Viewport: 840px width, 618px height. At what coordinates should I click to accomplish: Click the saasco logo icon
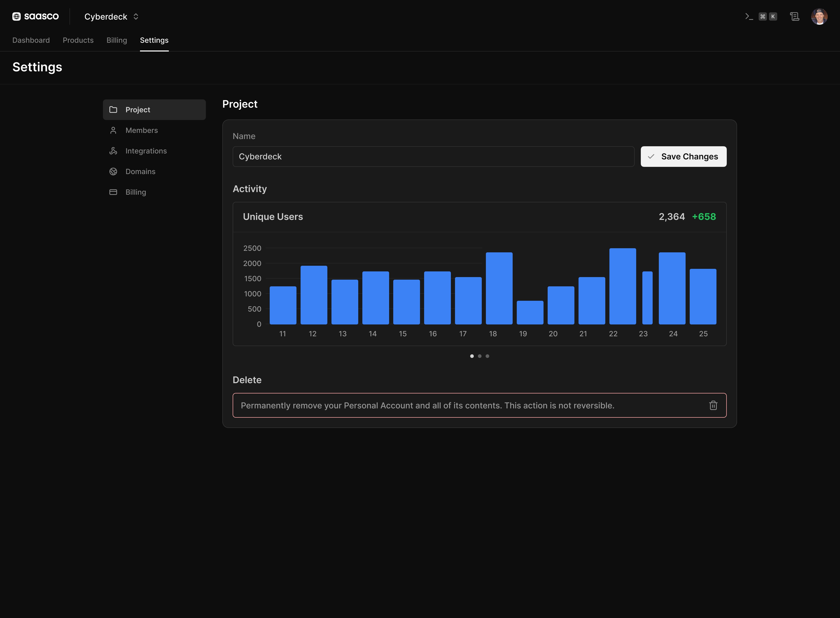pos(16,16)
